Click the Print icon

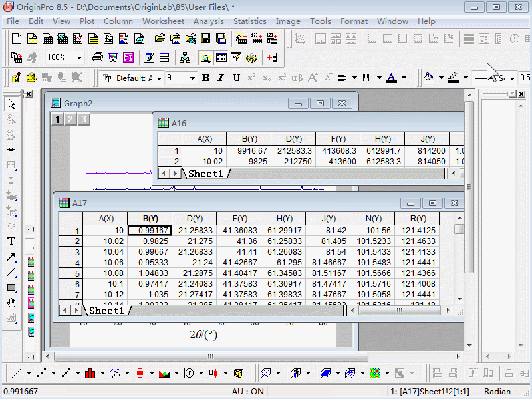[97, 58]
